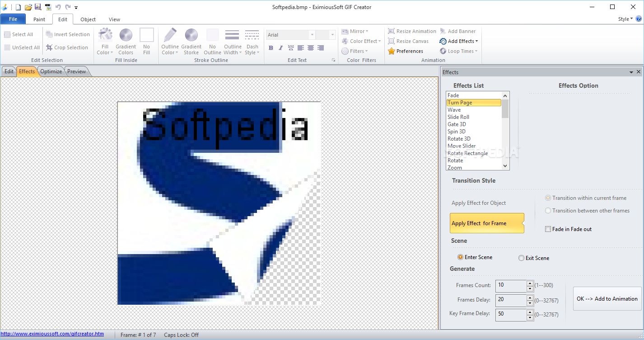This screenshot has height=340, width=644.
Task: Click the Fill Color paint bucket
Action: [105, 35]
